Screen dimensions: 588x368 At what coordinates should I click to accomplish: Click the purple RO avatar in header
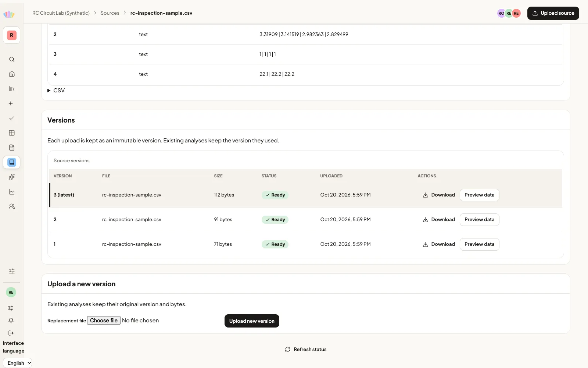tap(501, 13)
